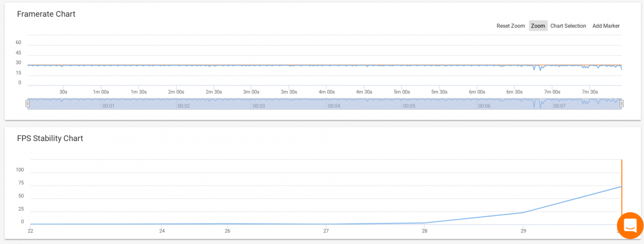Click the 24 label on stability chart axis
The width and height of the screenshot is (644, 244).
162,231
